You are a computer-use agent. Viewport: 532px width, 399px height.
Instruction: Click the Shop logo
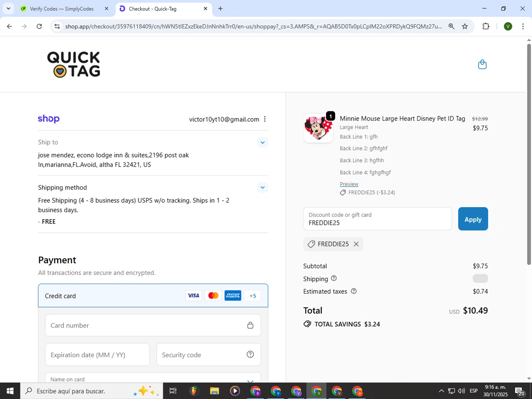(x=49, y=119)
